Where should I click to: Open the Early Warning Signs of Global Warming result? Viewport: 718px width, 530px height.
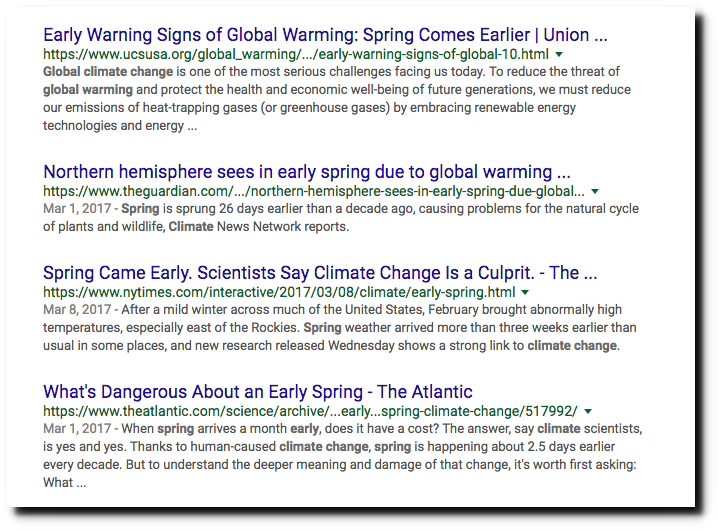(x=325, y=35)
